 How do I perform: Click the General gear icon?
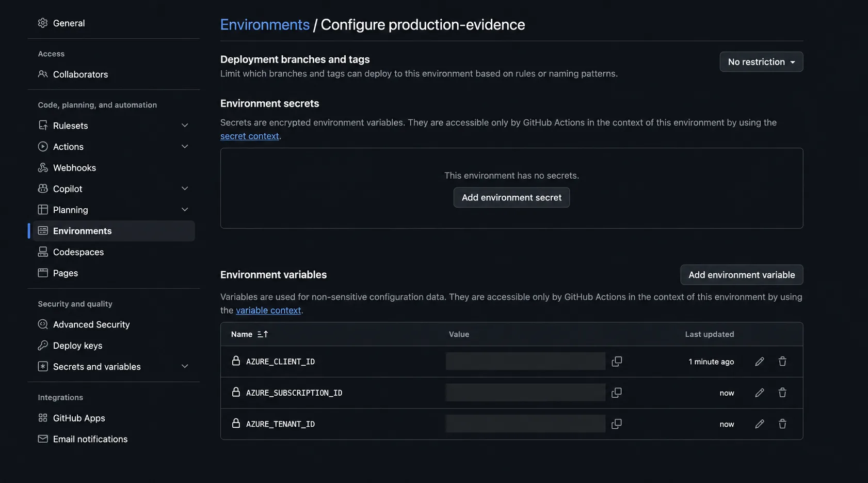tap(43, 23)
